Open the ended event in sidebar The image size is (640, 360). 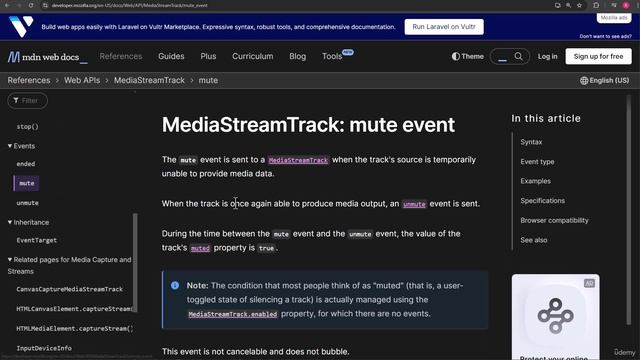click(26, 164)
